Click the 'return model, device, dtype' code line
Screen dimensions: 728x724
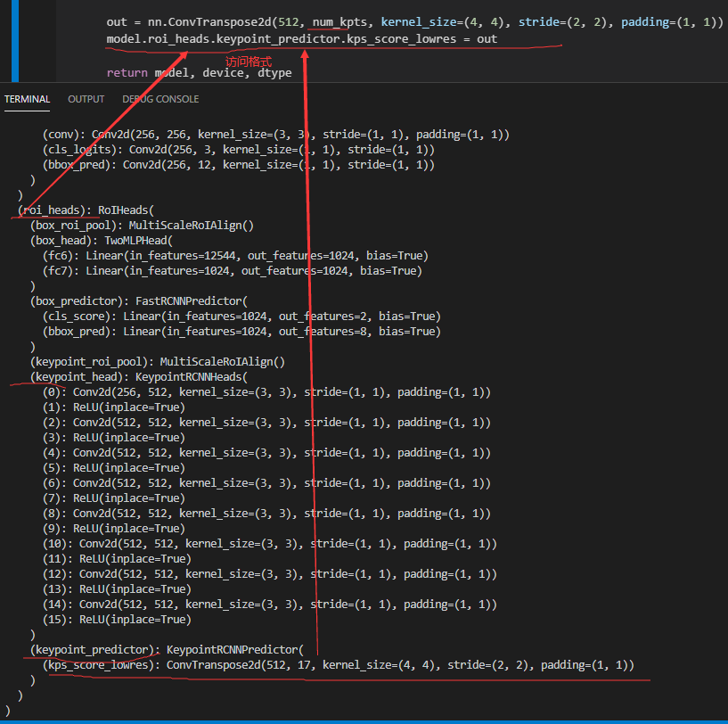(x=200, y=73)
